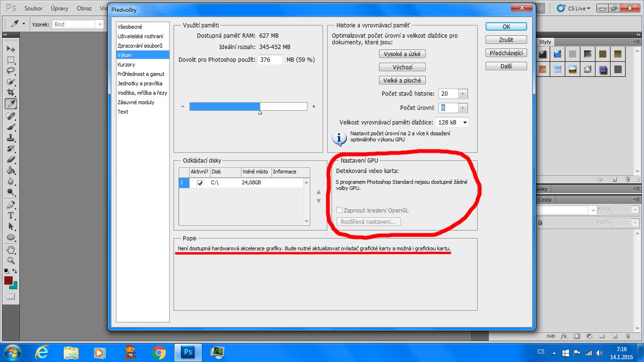Click the Velké a ploché button

pos(402,81)
